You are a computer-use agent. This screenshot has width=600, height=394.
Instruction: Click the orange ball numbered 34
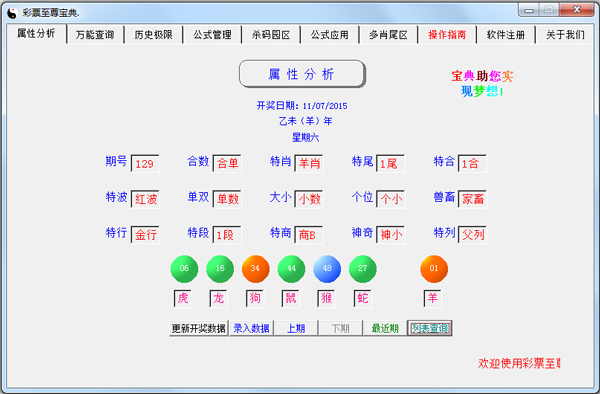pos(256,269)
